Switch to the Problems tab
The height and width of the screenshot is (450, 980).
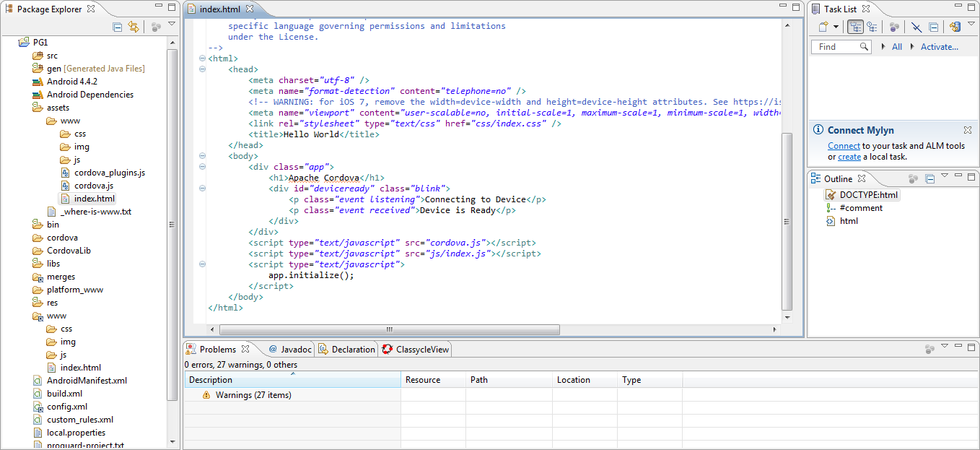217,350
